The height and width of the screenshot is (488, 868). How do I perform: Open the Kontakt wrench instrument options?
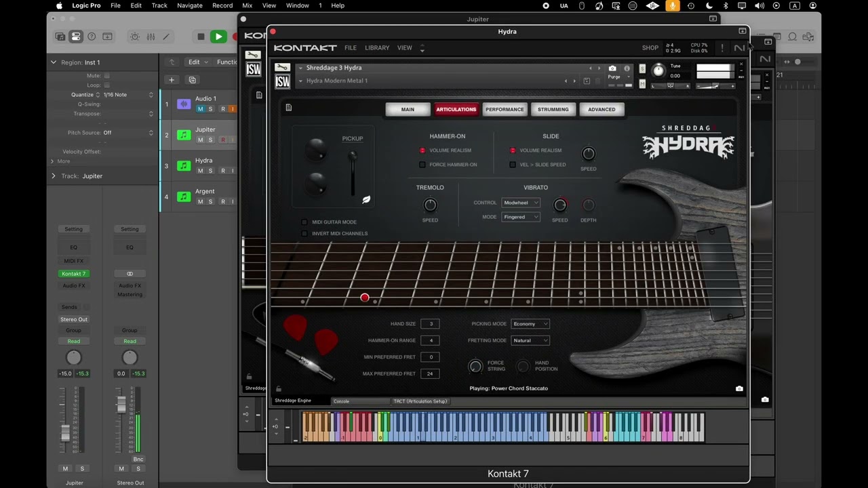pos(282,68)
